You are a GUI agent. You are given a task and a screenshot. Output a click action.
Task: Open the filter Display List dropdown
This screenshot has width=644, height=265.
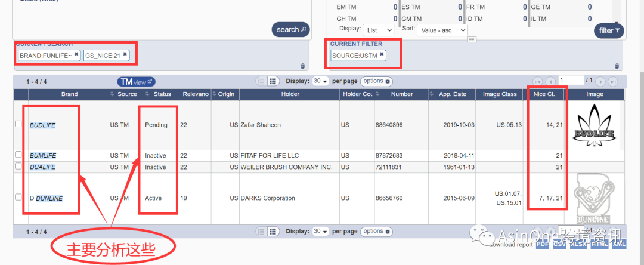pos(378,30)
